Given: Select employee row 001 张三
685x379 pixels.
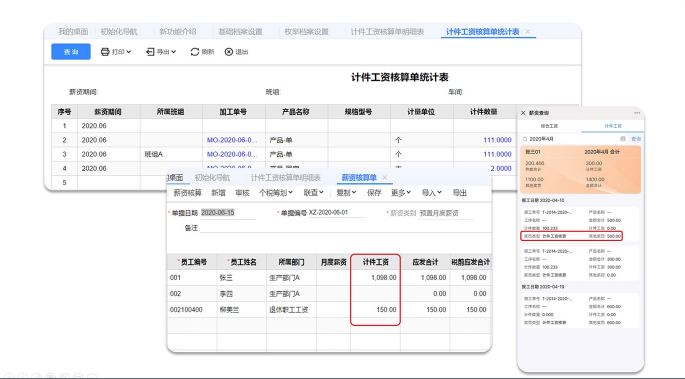Looking at the screenshot, I should tap(329, 278).
